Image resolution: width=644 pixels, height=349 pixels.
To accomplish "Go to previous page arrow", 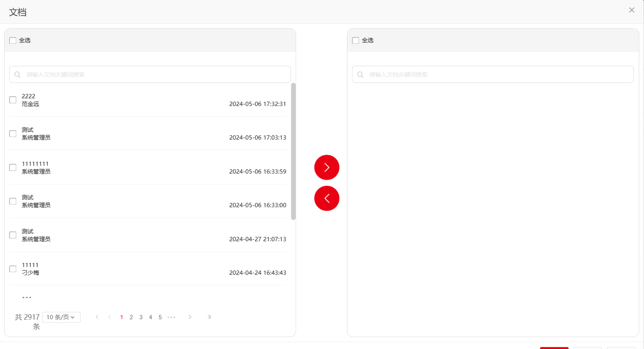I will [110, 317].
